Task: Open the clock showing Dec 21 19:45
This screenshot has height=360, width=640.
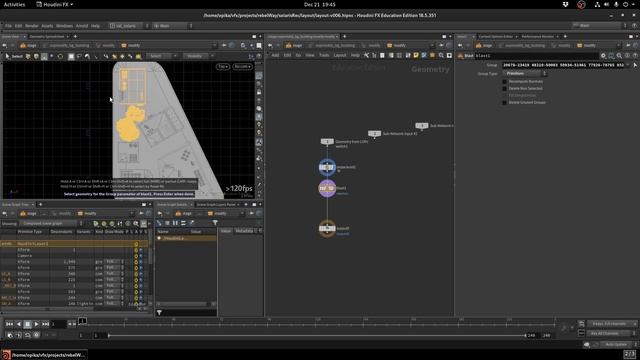Action: 320,4
